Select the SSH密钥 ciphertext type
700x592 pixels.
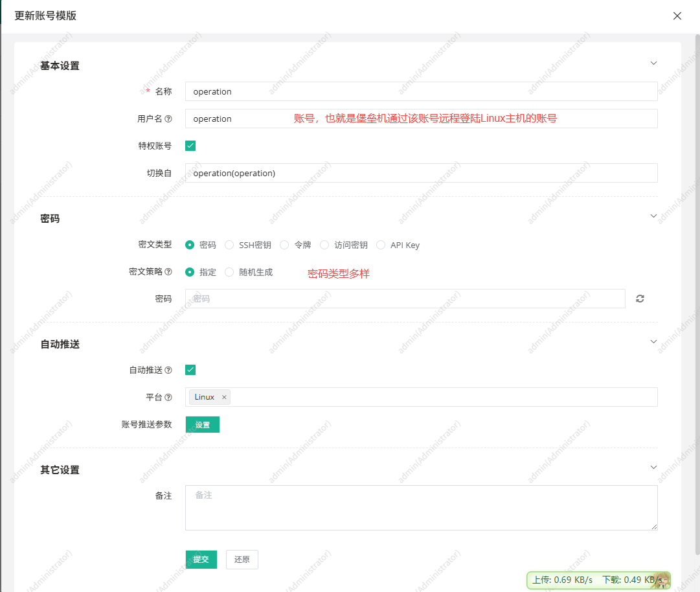coord(229,245)
